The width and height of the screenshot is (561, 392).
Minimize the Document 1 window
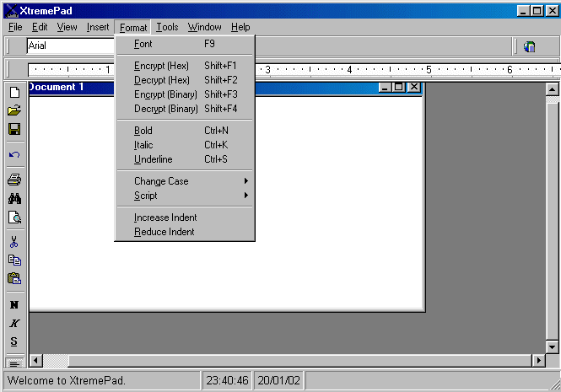385,87
